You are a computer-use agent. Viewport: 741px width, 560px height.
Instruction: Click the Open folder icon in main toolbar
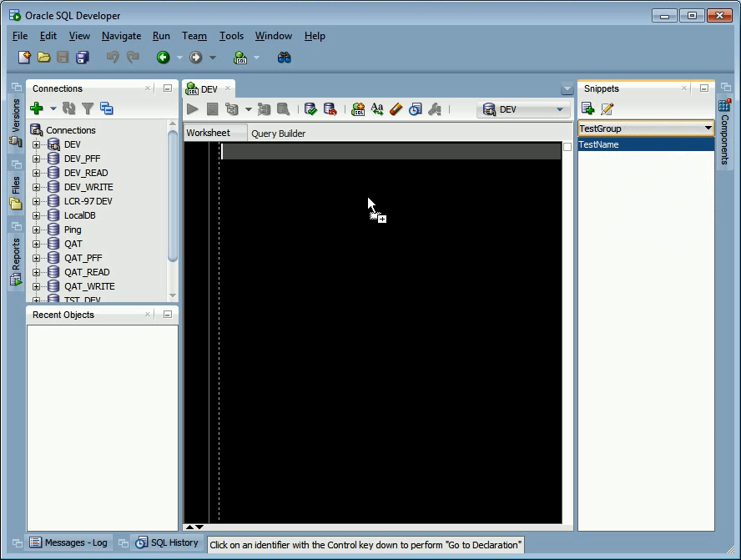click(43, 58)
